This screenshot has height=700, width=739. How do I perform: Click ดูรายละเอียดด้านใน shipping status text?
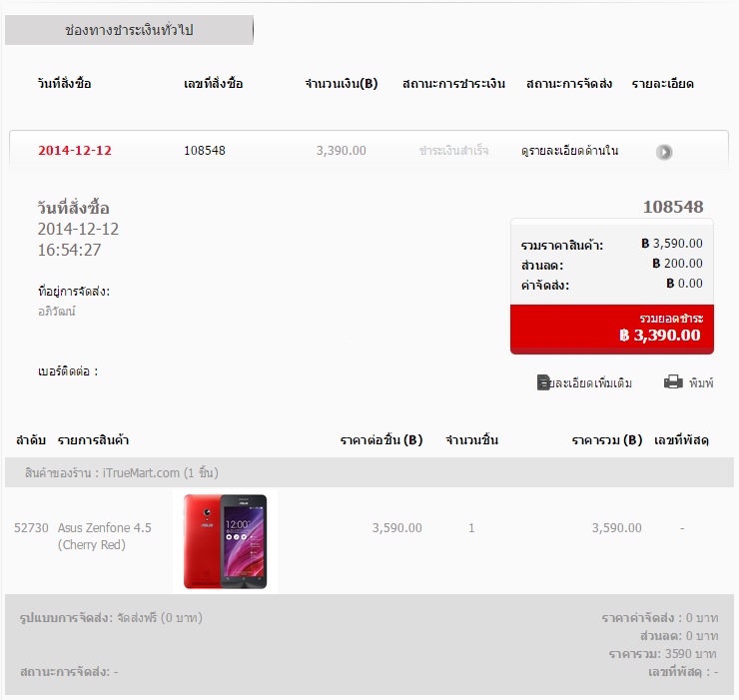[x=570, y=151]
